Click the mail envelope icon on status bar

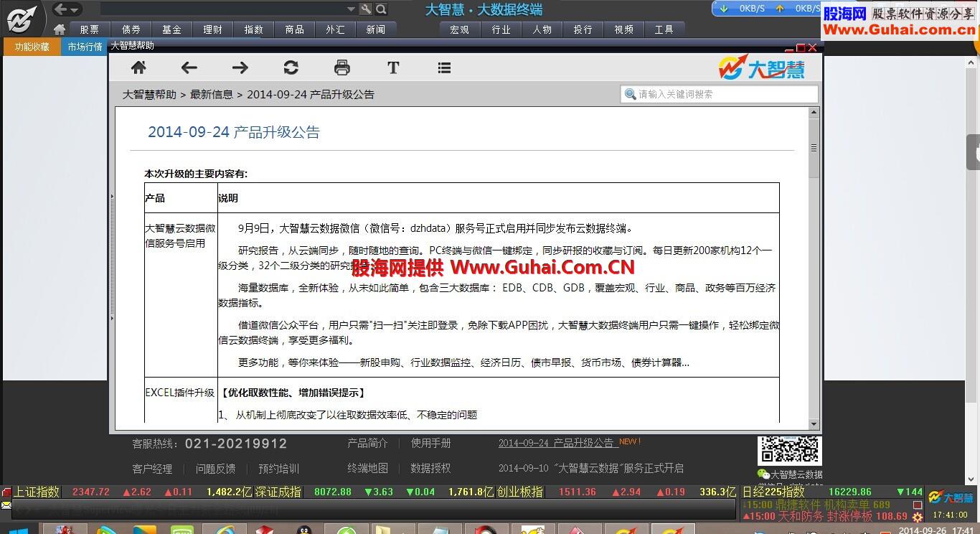click(x=6, y=505)
